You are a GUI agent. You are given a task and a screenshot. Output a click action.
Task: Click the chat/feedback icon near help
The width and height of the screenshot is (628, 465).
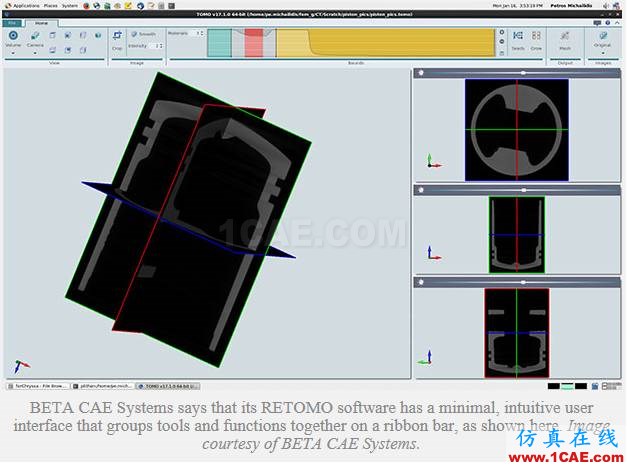(597, 23)
